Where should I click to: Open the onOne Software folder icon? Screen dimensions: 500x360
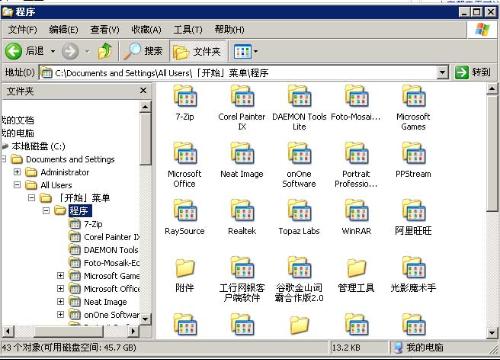tap(300, 153)
